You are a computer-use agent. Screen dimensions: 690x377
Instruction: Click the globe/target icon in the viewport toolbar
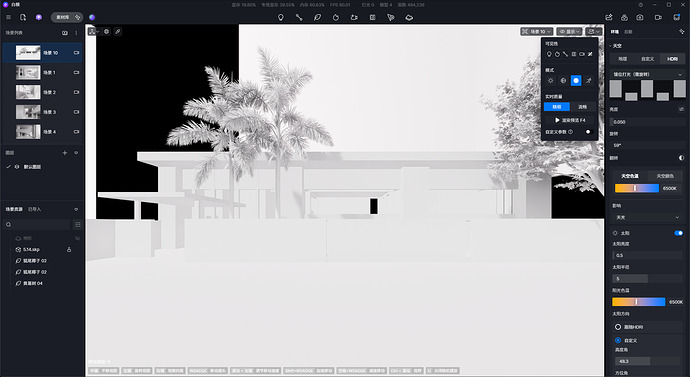[106, 32]
